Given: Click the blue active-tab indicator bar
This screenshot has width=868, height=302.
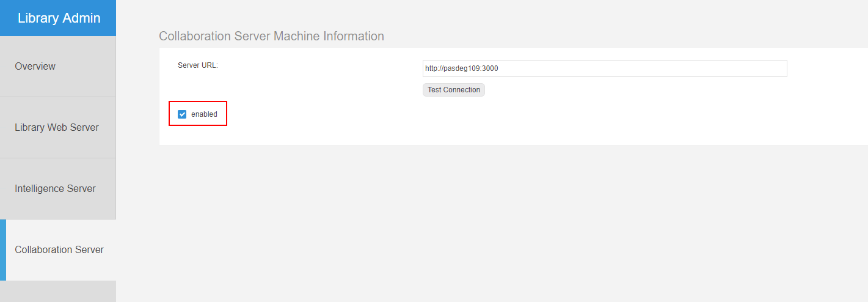Looking at the screenshot, I should click(2, 249).
